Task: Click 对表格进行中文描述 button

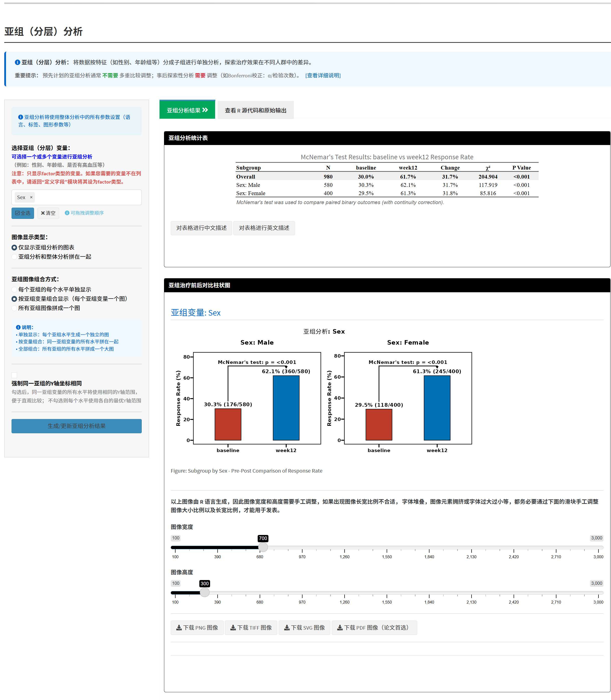Action: [201, 228]
